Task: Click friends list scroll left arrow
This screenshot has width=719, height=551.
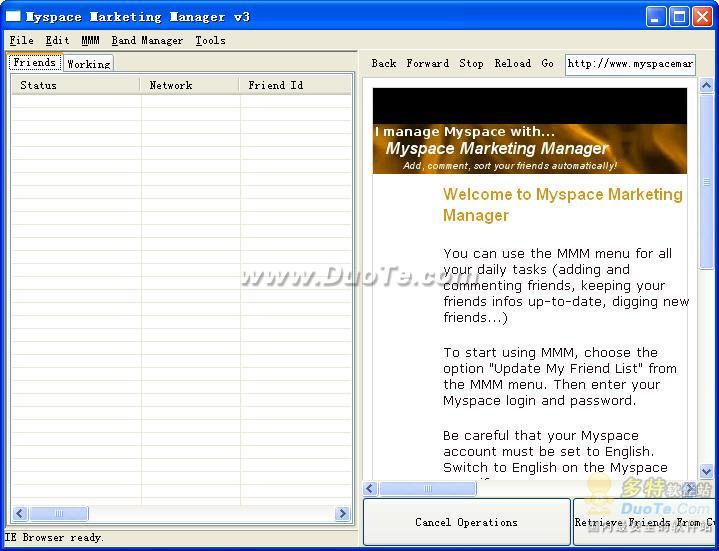Action: pos(20,513)
